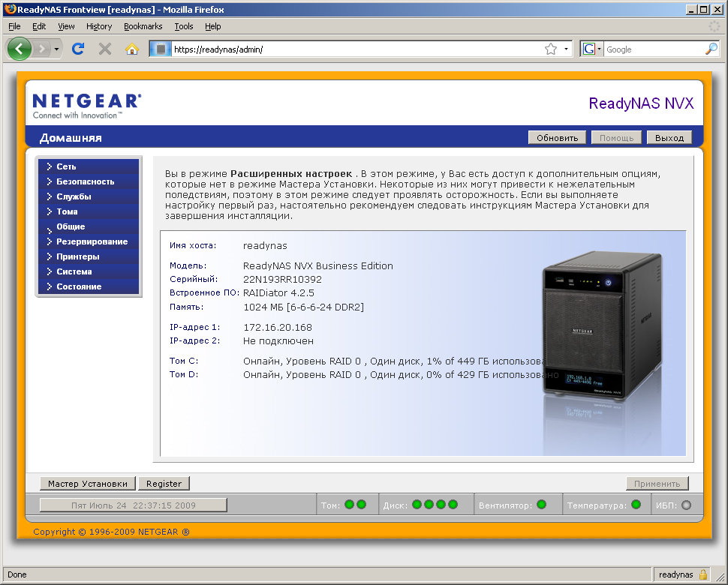Click the ReadyNAS NVX title text
The width and height of the screenshot is (728, 585).
641,103
